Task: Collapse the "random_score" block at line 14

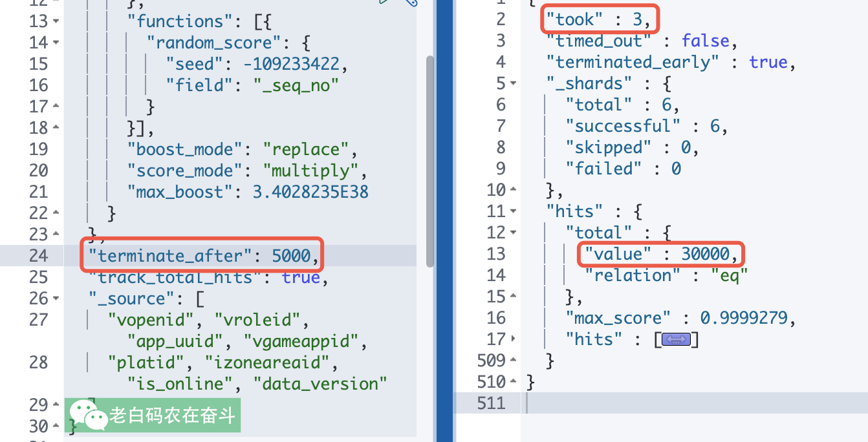Action: 56,43
